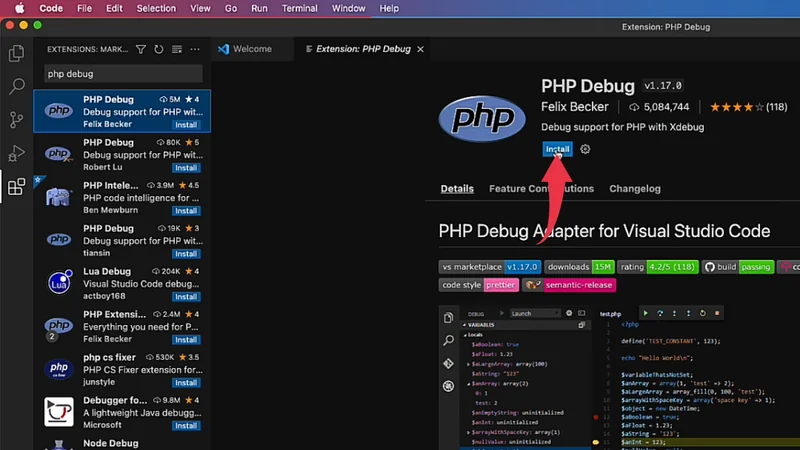The width and height of the screenshot is (800, 450).
Task: Switch to the Changelog tab
Action: [x=634, y=188]
